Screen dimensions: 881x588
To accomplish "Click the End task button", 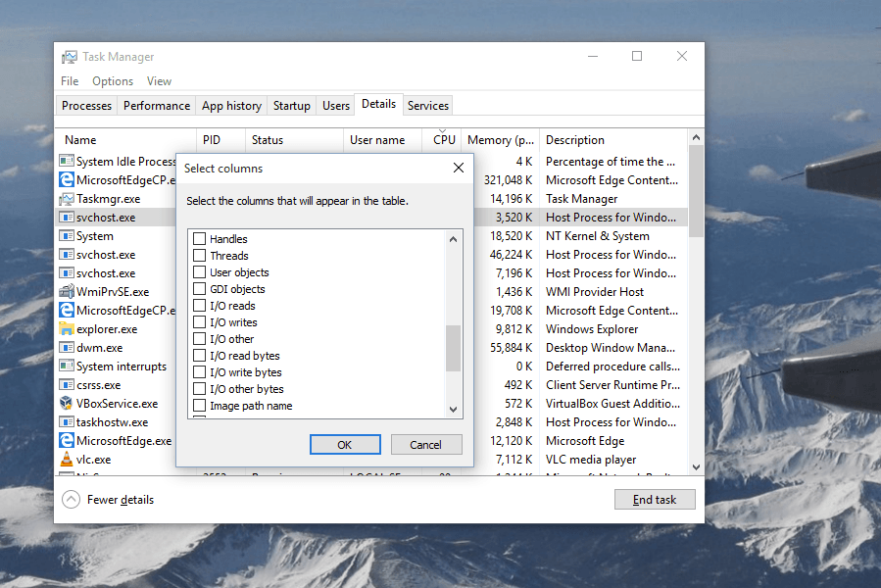I will 655,499.
